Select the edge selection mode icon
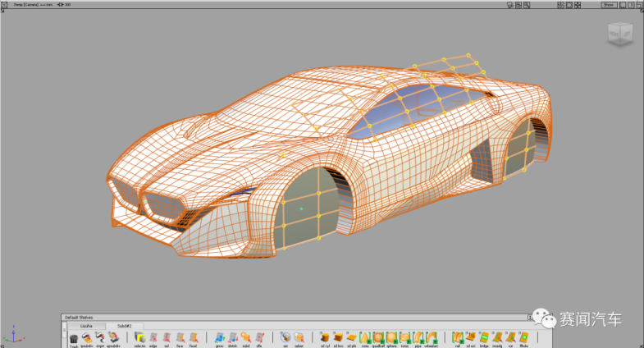 153,338
